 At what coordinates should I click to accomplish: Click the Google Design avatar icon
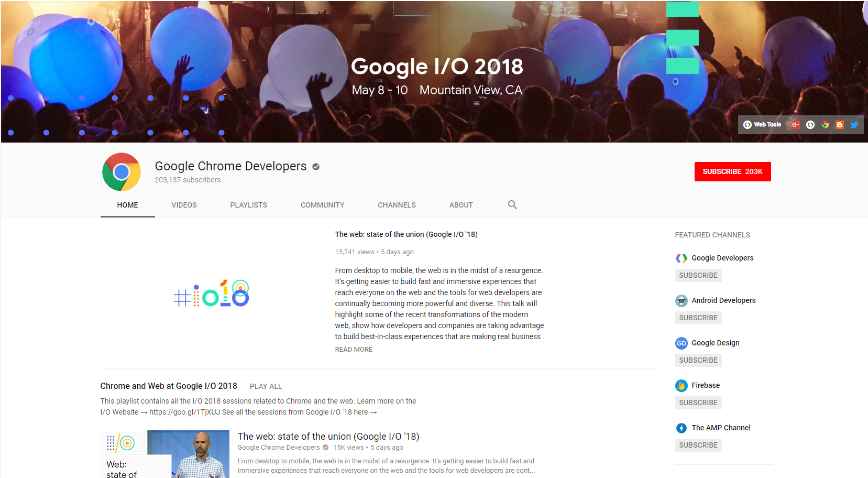681,343
